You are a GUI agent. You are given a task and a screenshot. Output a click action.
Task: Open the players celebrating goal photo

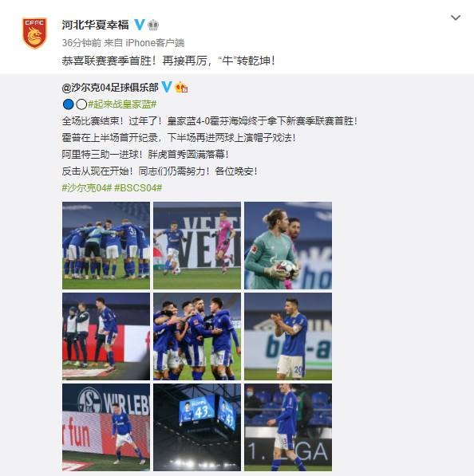pyautogui.click(x=197, y=336)
